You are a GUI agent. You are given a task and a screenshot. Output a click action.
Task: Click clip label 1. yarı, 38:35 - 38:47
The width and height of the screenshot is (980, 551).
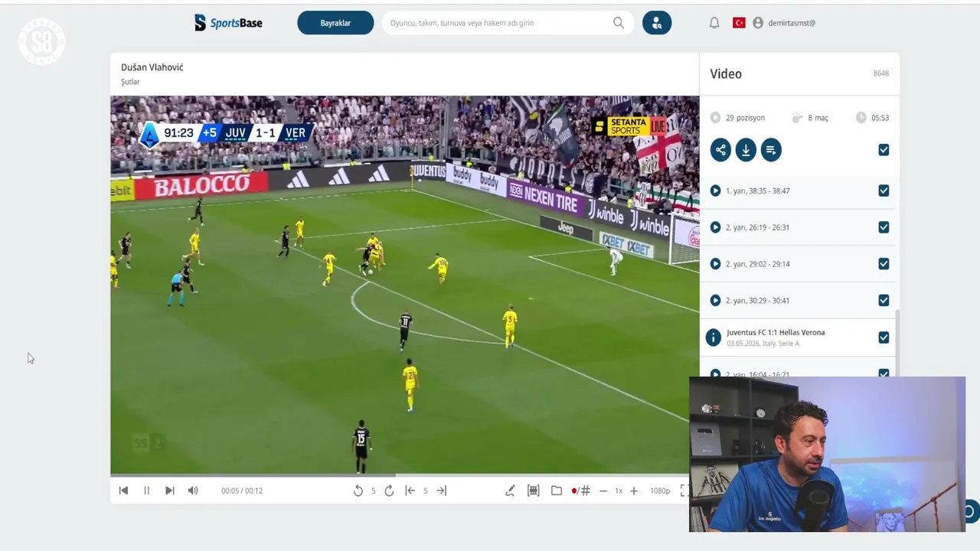(758, 191)
